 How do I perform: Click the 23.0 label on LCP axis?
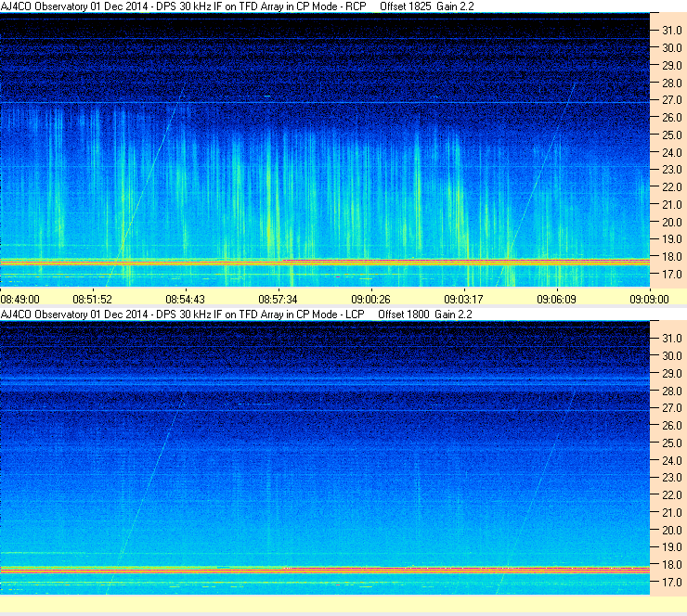tap(672, 478)
